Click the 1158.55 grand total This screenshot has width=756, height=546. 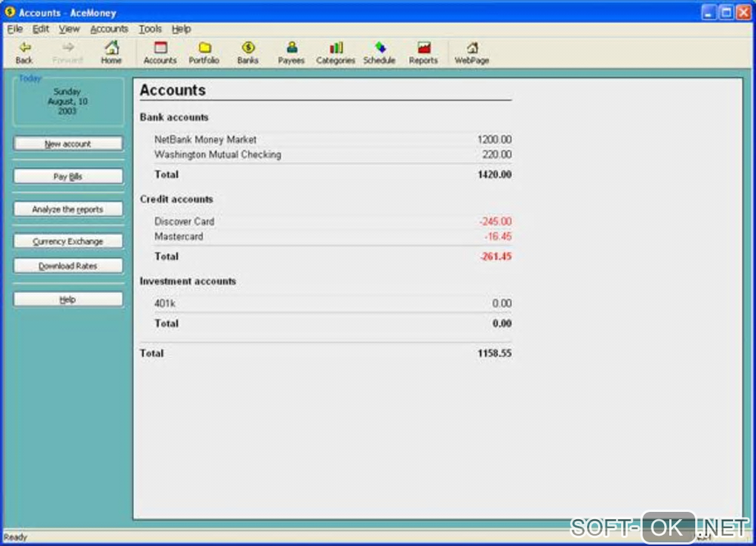pos(494,353)
